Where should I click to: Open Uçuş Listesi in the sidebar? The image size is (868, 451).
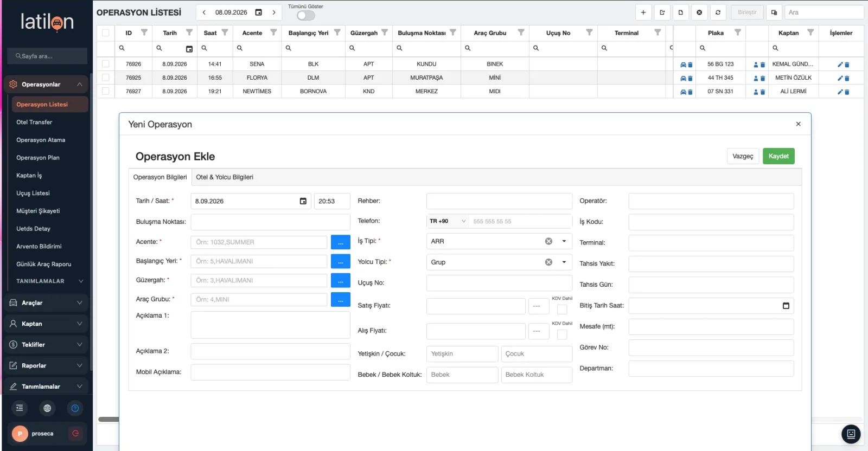[x=33, y=194]
